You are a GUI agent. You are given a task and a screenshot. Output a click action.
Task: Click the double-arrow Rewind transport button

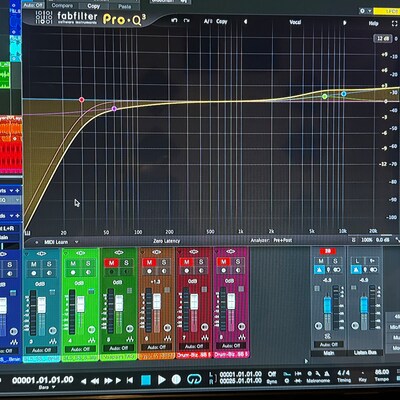pos(95,381)
